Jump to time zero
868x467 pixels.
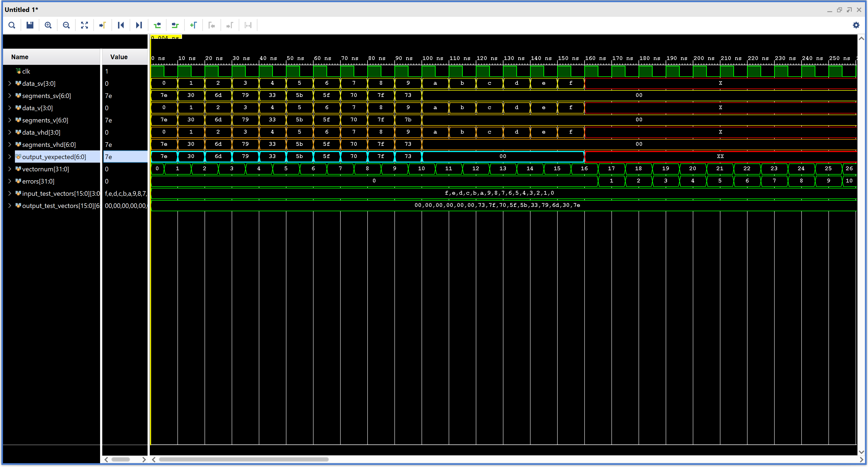pos(121,25)
